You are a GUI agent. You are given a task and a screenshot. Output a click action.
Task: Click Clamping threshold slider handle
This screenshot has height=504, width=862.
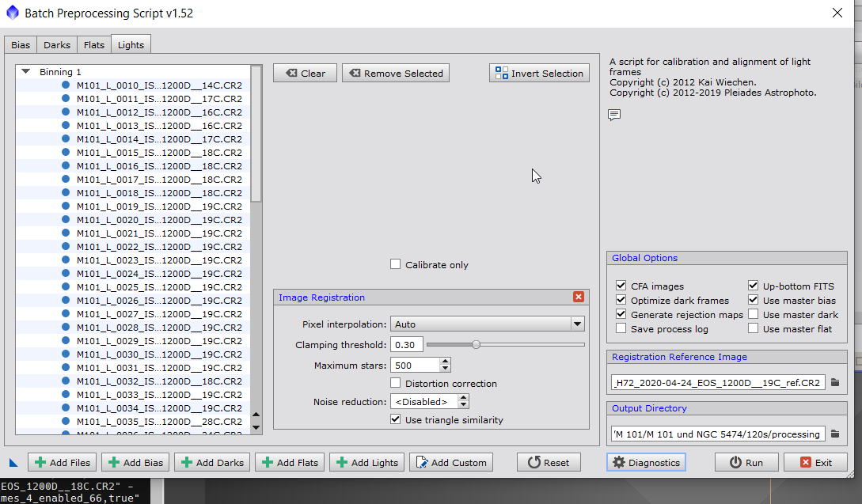tap(476, 345)
